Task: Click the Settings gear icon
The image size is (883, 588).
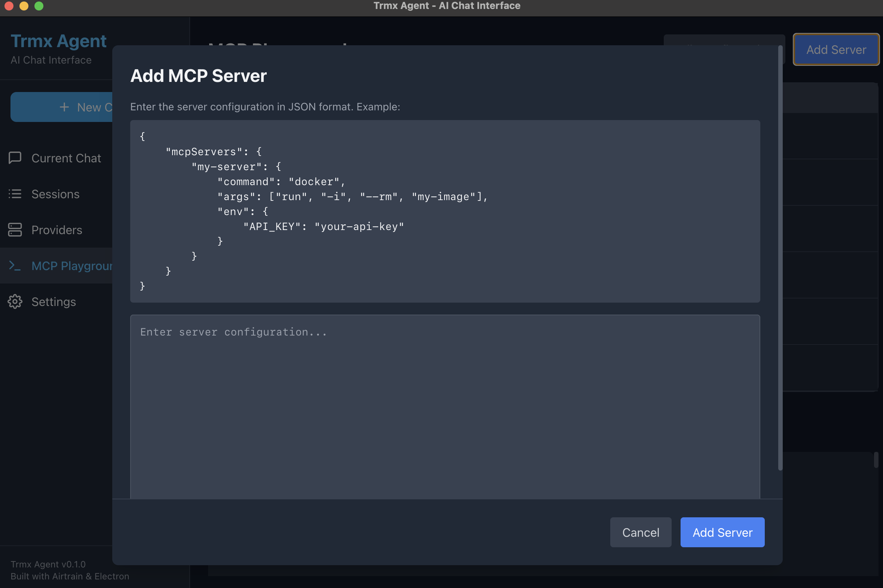Action: click(15, 301)
